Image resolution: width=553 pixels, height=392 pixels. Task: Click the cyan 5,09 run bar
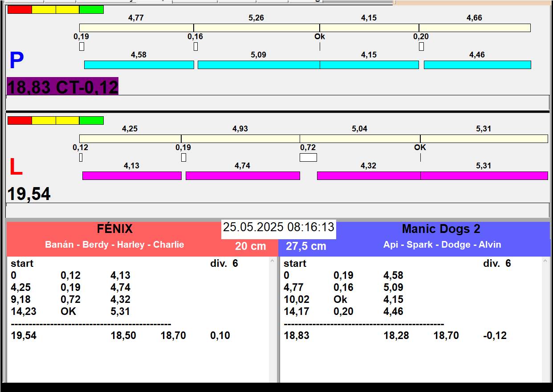(x=258, y=65)
